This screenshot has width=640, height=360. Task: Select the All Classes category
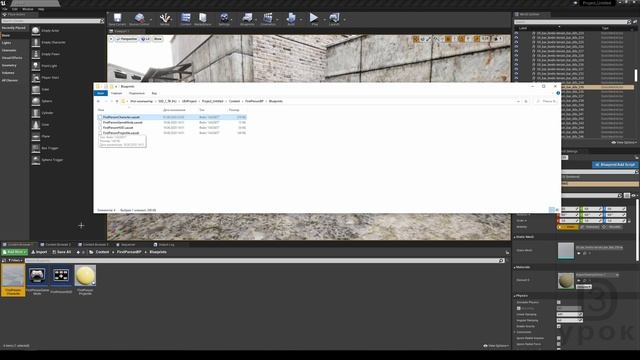(x=10, y=80)
